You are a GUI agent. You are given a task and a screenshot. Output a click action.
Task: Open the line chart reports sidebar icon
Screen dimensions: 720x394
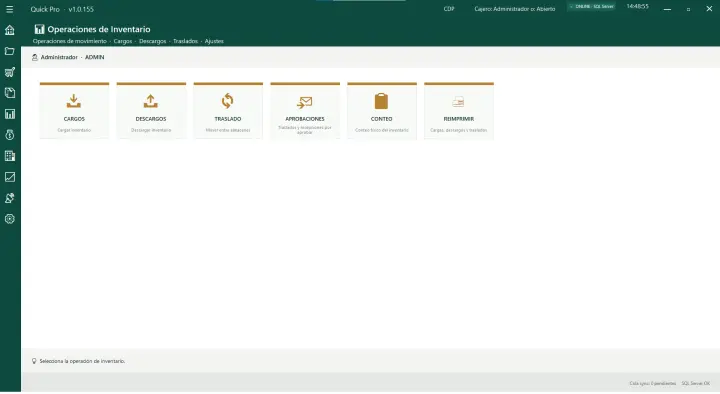[10, 177]
